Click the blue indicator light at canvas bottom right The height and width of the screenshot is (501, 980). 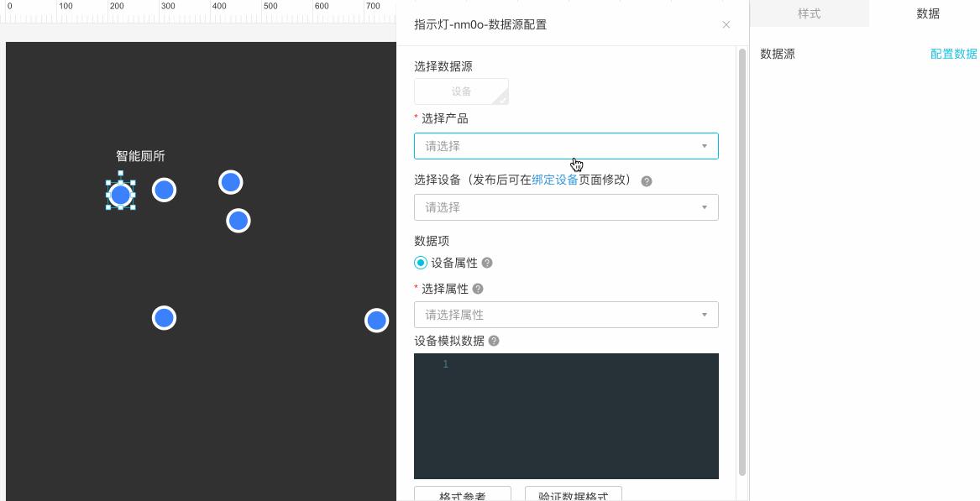(376, 320)
